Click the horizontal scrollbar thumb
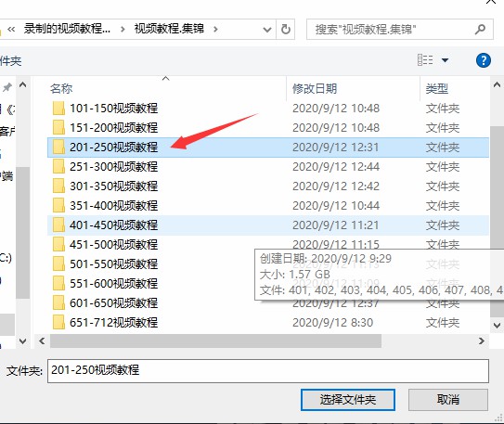 [x=215, y=340]
